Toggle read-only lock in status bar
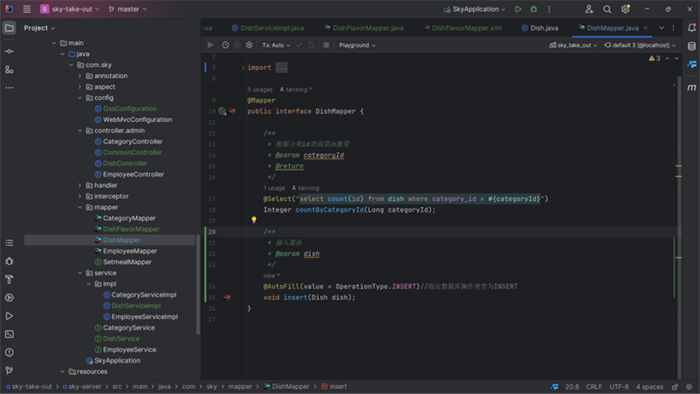Image resolution: width=700 pixels, height=394 pixels. 675,387
